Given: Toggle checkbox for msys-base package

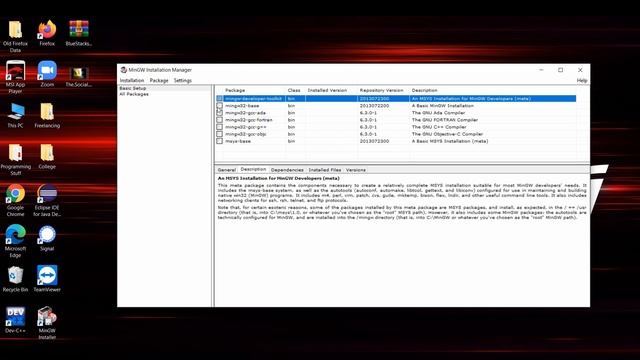Looking at the screenshot, I should pyautogui.click(x=220, y=141).
